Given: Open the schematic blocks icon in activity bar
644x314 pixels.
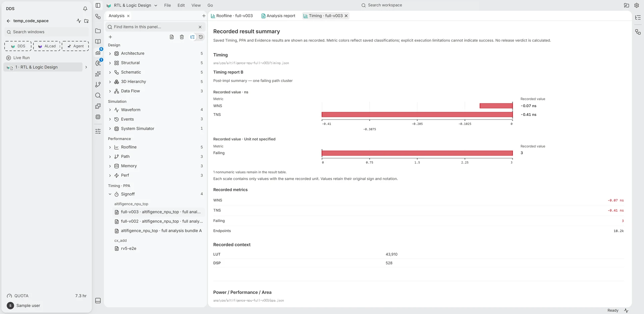Looking at the screenshot, I should point(98,16).
